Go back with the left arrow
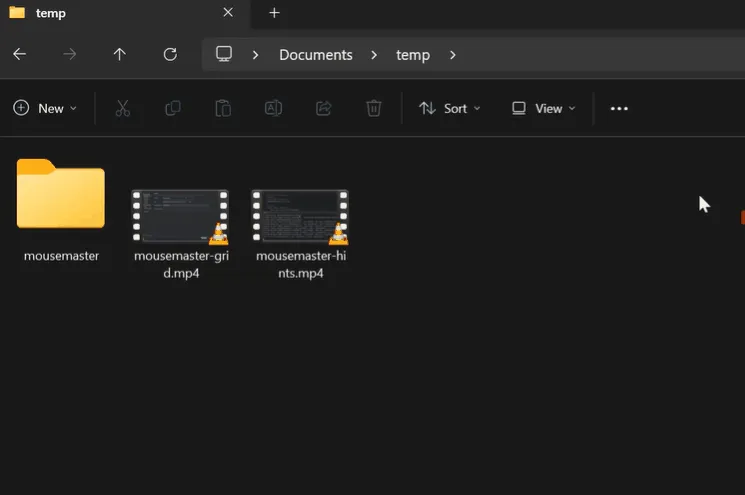Viewport: 745px width, 495px height. coord(19,54)
